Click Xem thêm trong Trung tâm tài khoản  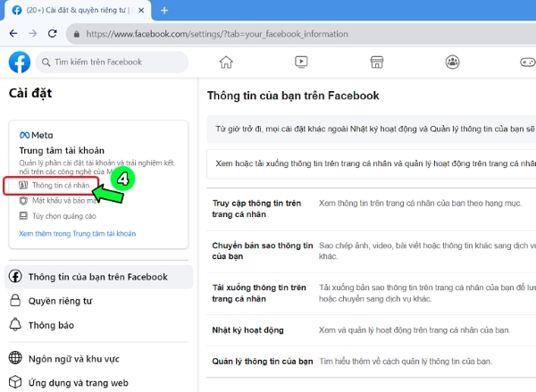[x=78, y=234]
